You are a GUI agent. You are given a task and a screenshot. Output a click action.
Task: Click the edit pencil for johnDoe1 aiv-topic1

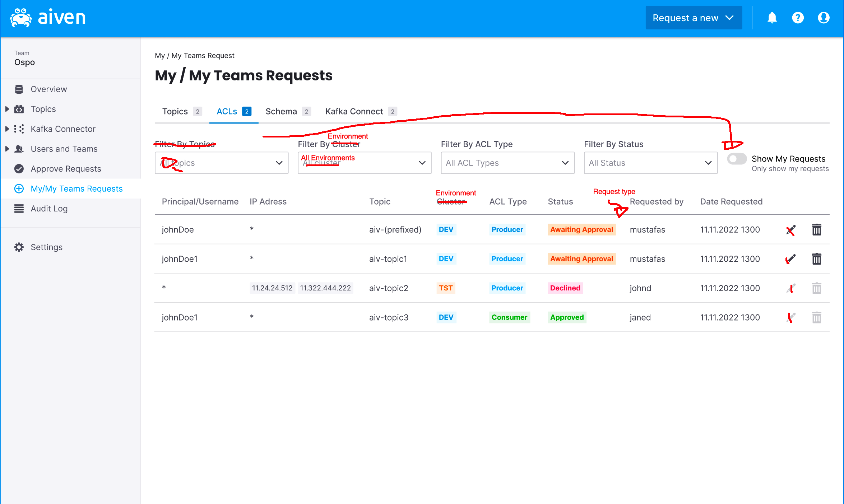(791, 259)
